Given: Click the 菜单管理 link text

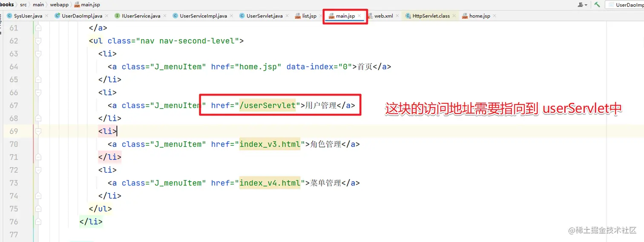Looking at the screenshot, I should [x=326, y=183].
